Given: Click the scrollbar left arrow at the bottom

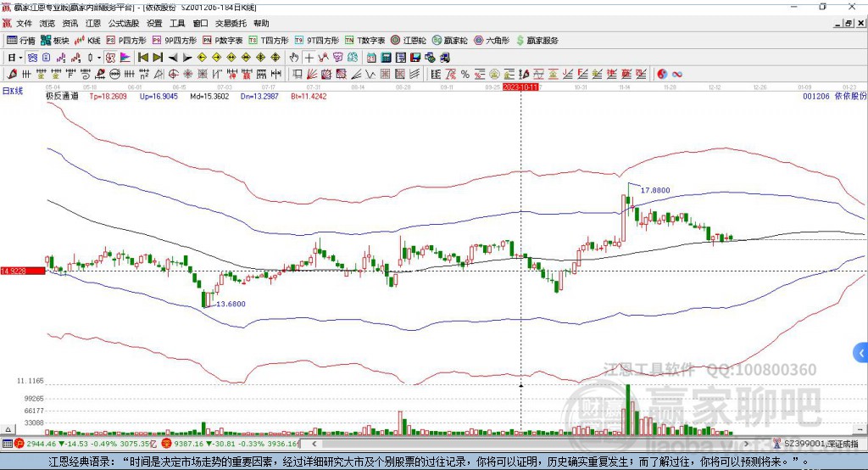Looking at the screenshot, I should (314, 444).
